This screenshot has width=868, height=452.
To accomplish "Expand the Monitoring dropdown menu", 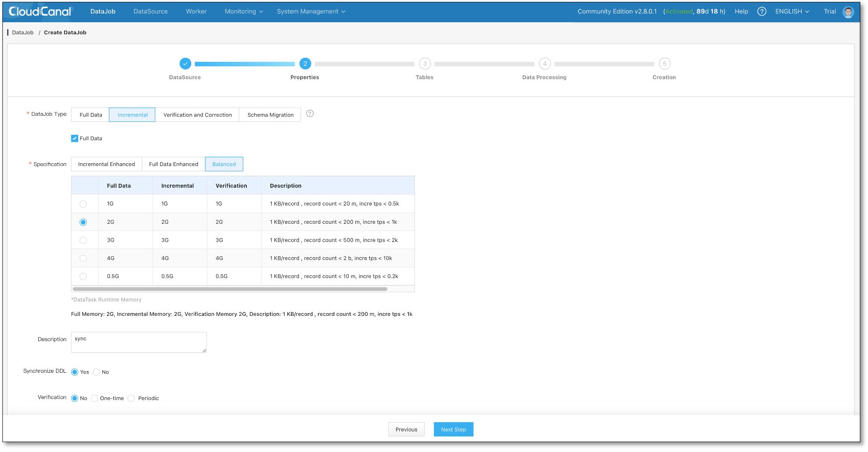I will point(244,12).
